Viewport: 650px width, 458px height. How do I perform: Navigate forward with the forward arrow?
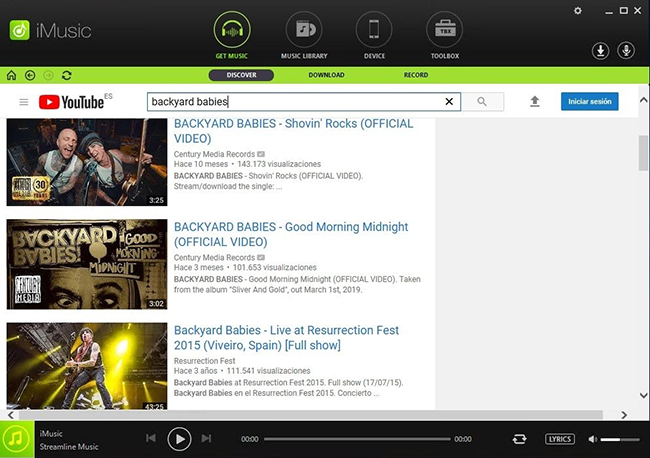48,75
